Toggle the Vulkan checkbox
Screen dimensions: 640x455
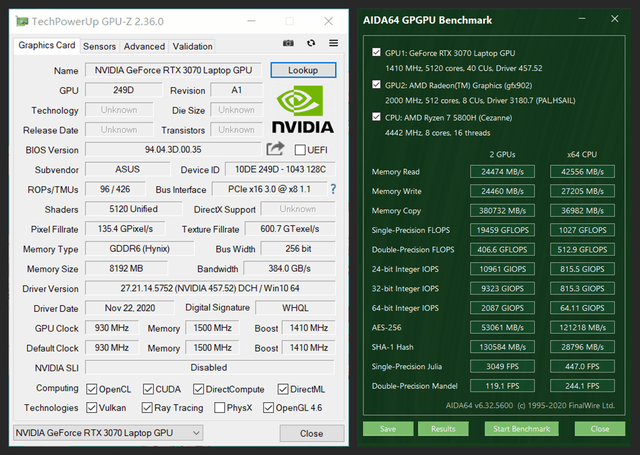[91, 408]
